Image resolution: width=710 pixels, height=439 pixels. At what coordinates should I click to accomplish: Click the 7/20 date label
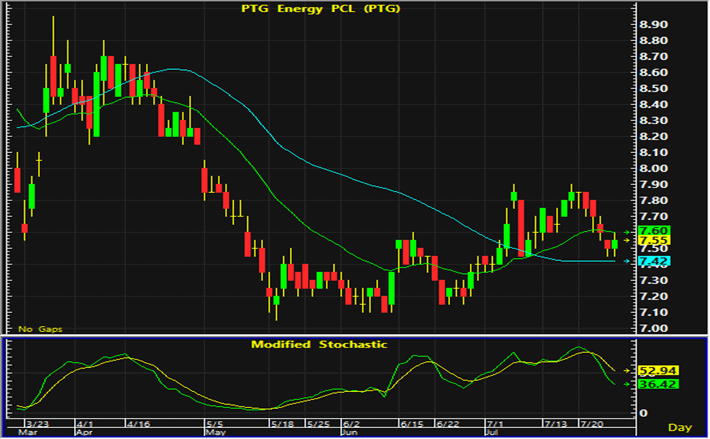[x=592, y=424]
